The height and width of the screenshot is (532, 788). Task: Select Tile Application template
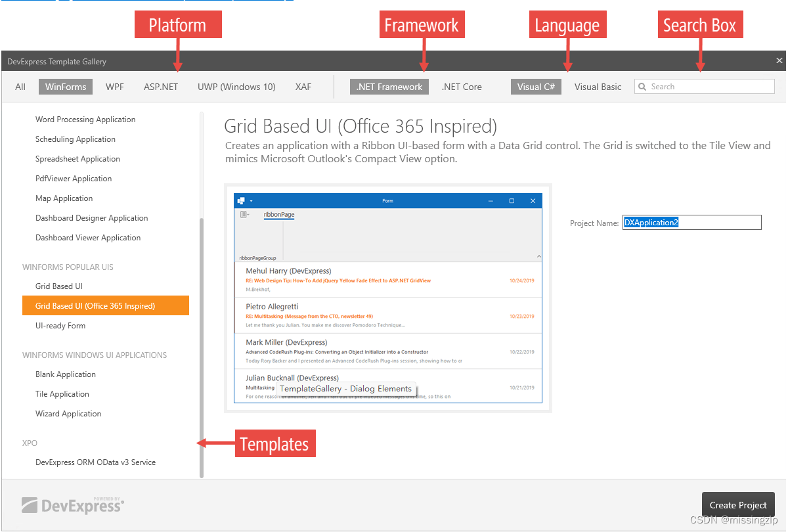[x=62, y=394]
